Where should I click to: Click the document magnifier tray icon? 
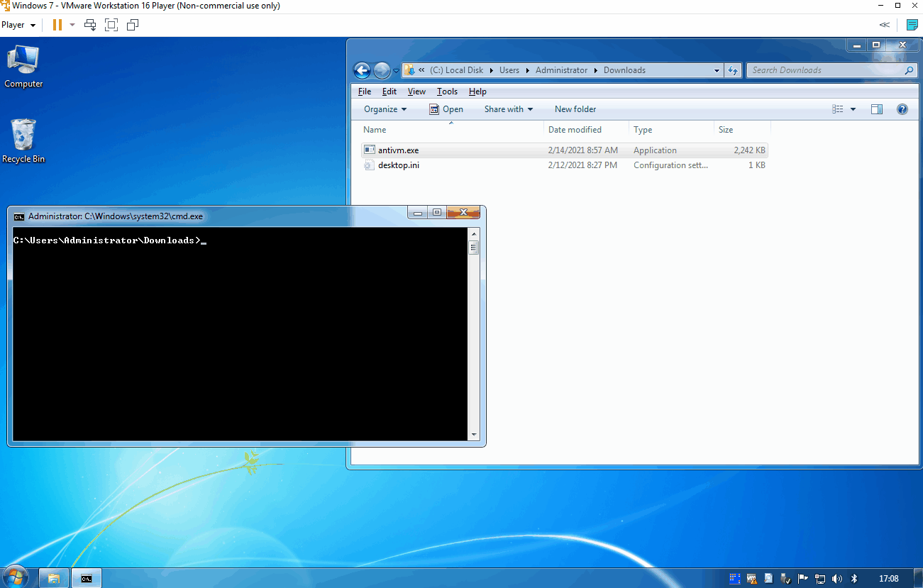(x=768, y=578)
